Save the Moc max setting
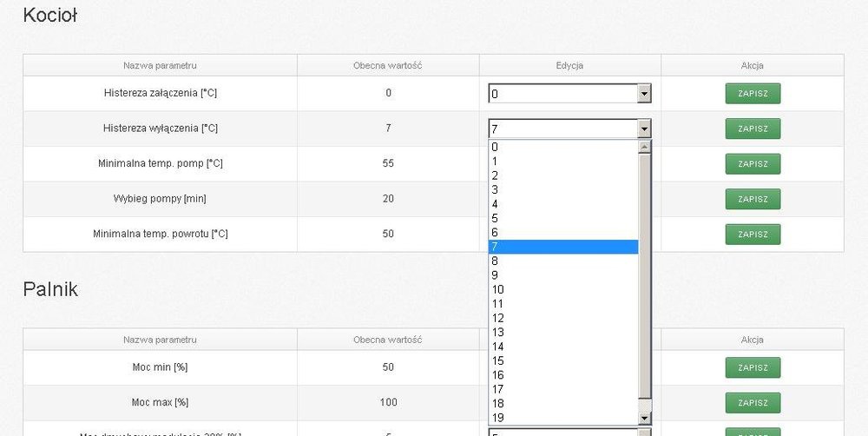The width and height of the screenshot is (868, 436). (753, 402)
